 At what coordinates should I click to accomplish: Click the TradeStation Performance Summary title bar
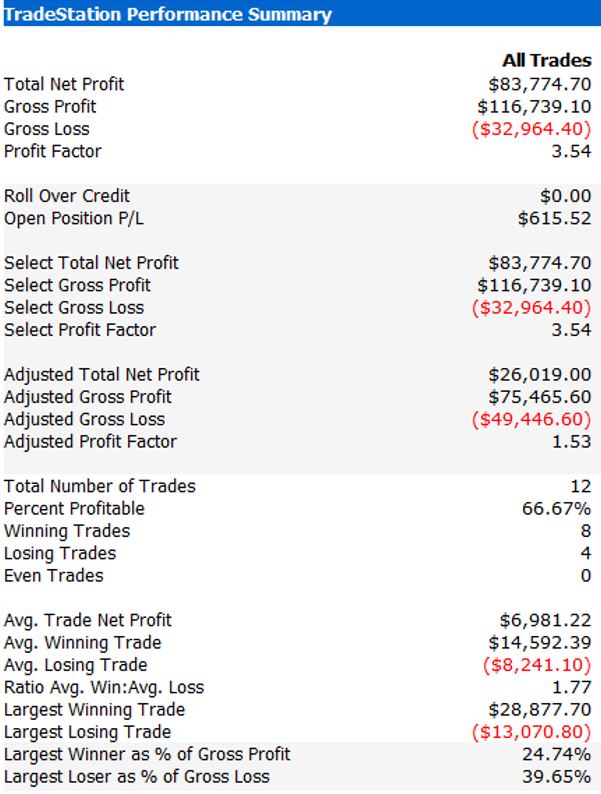point(300,14)
